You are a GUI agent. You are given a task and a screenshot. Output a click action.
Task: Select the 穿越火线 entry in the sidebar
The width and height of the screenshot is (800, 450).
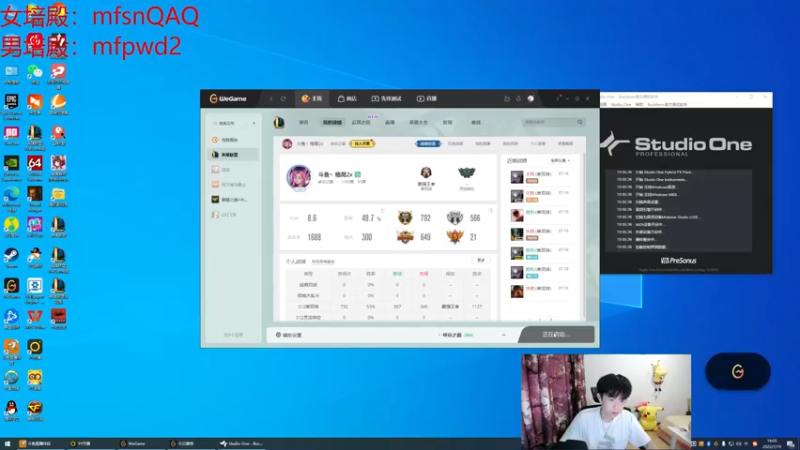click(233, 199)
